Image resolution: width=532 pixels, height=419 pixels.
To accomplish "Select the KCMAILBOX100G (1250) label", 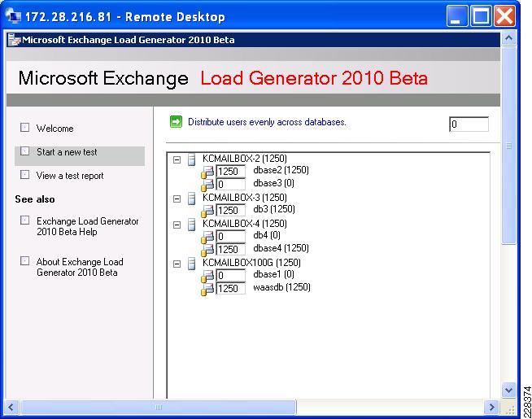I will 251,263.
